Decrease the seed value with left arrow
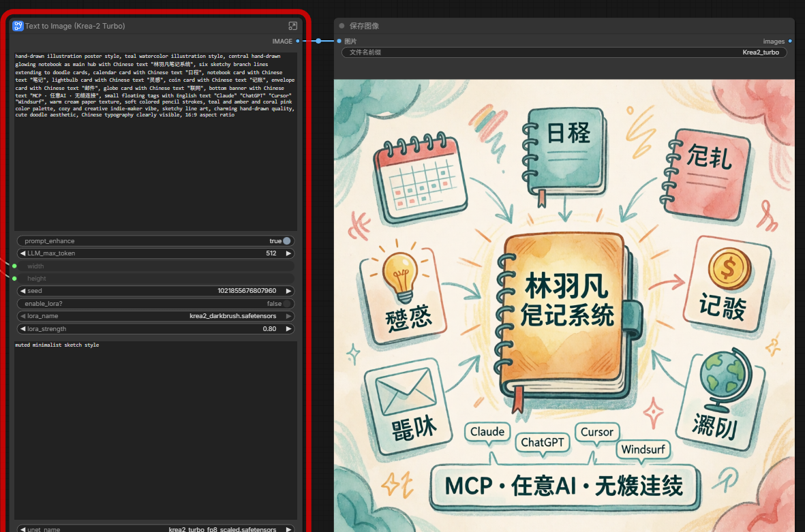 pos(22,291)
